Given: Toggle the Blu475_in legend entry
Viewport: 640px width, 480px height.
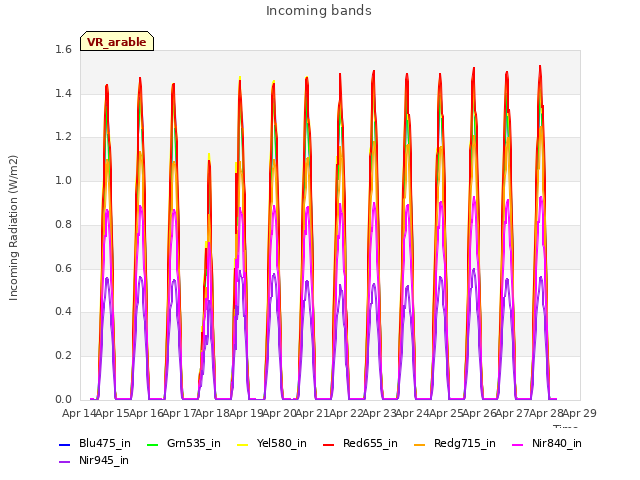Looking at the screenshot, I should click(95, 443).
